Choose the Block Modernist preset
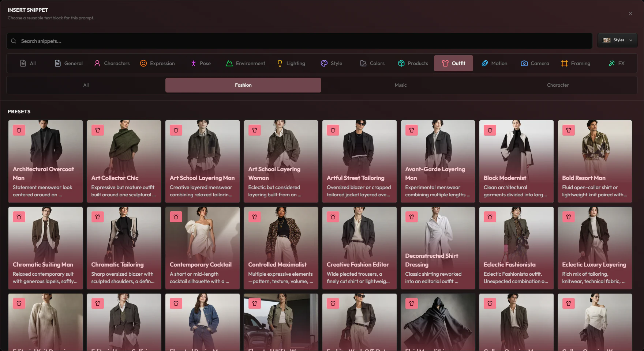Screen dimensions: 644x351 516,161
